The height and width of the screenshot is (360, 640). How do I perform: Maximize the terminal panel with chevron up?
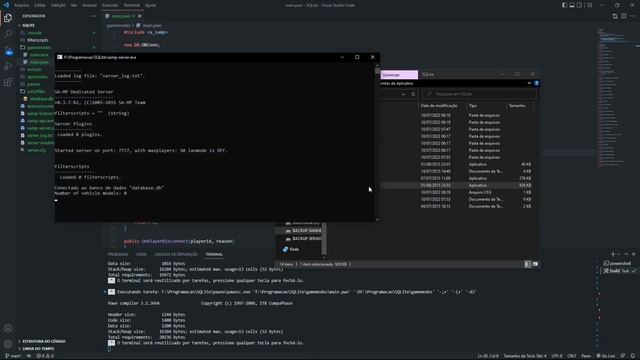point(626,254)
